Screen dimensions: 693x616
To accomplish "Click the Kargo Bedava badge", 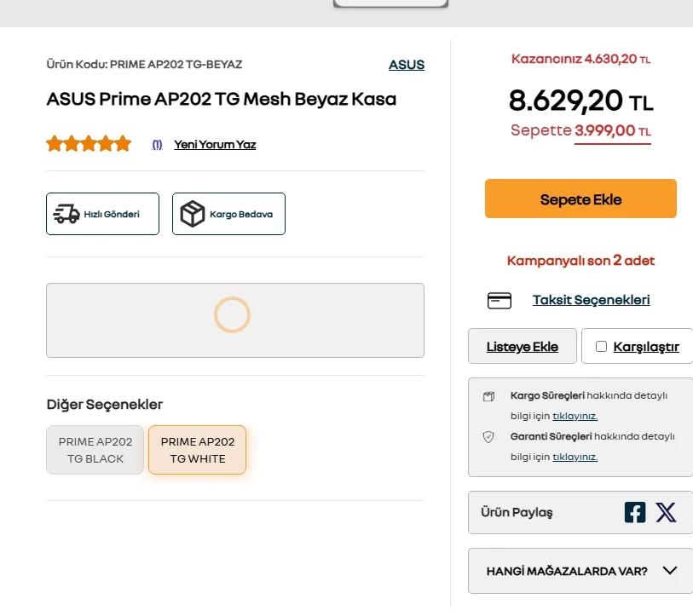I will tap(228, 214).
